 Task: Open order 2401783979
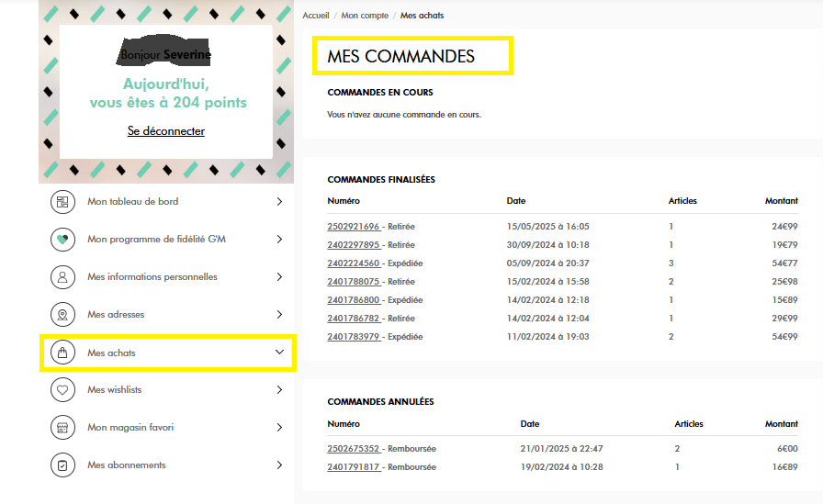click(x=354, y=337)
